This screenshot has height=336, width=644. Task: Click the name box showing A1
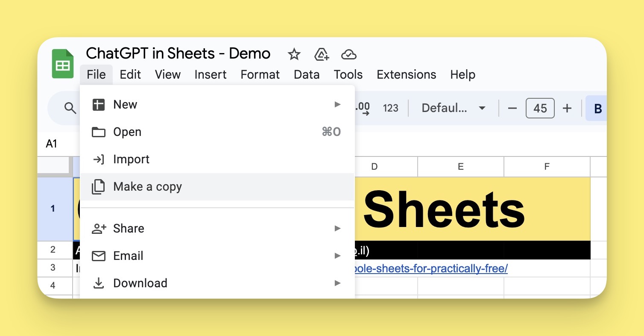tap(52, 144)
